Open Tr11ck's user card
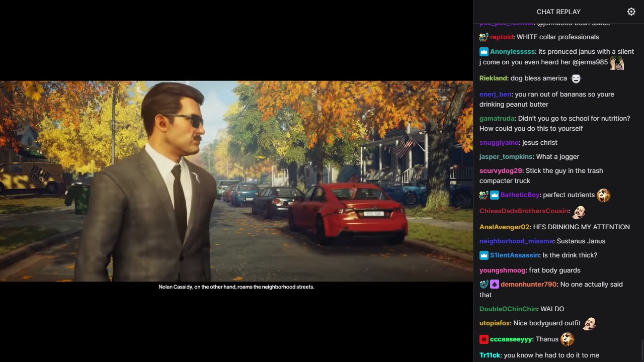The image size is (644, 362). click(x=490, y=355)
